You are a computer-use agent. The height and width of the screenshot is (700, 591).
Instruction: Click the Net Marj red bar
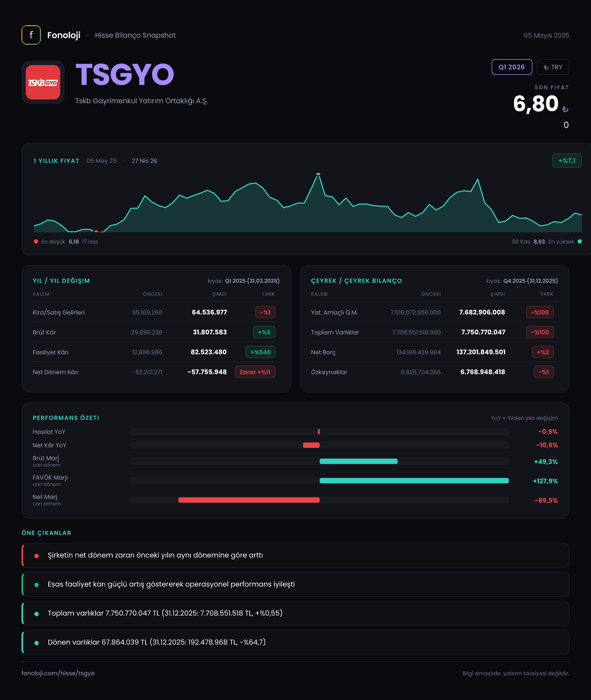tap(249, 500)
